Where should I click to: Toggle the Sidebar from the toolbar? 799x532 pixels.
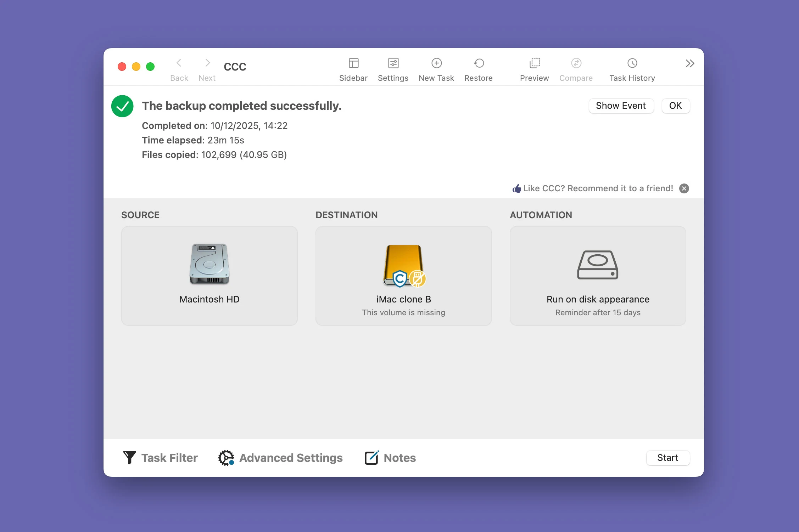point(353,69)
